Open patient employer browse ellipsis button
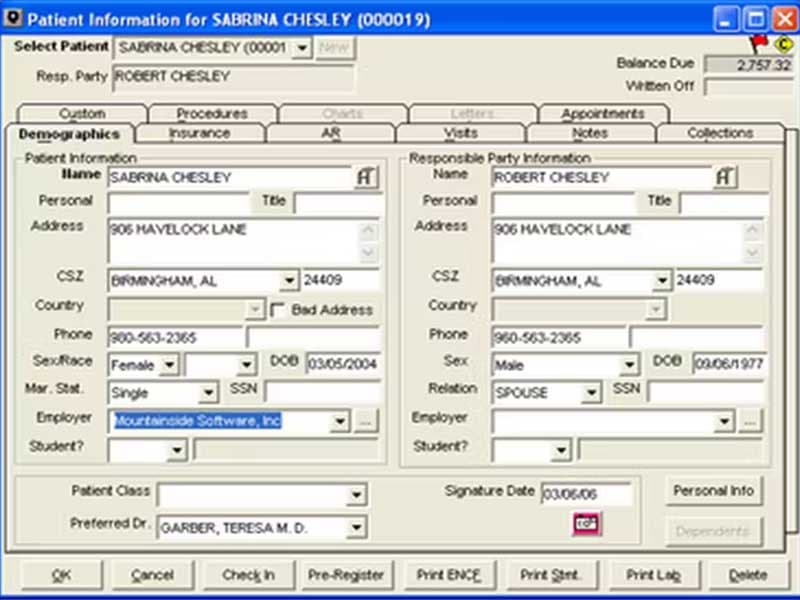The image size is (800, 600). click(365, 422)
